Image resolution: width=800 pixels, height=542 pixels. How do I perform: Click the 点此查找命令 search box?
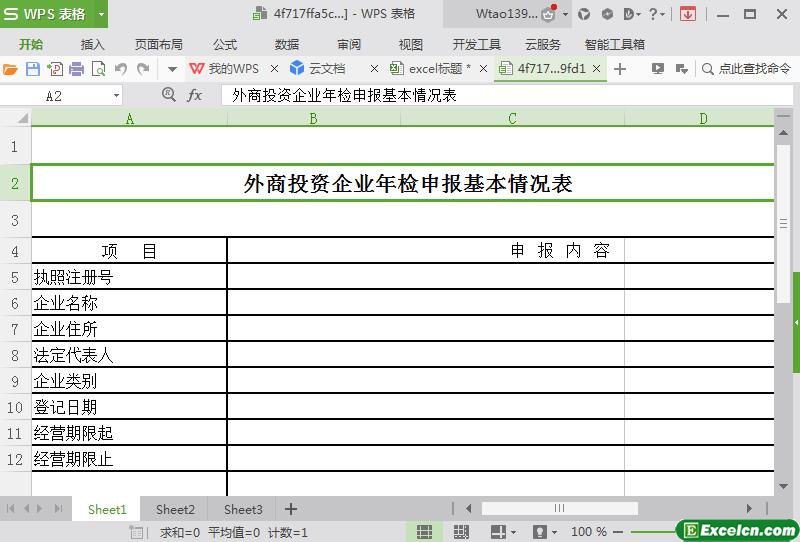tap(746, 69)
